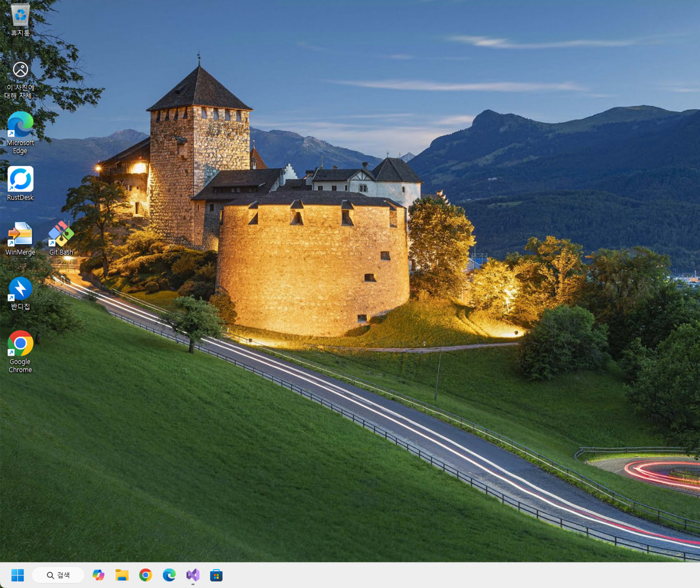
Task: Select the 반디집 (Bandizip) desktop shortcut
Action: click(20, 289)
